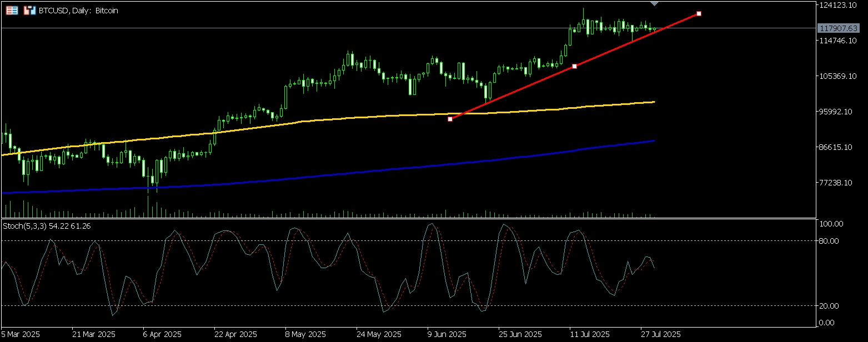Select the trendline's lower left anchor point

(450, 119)
